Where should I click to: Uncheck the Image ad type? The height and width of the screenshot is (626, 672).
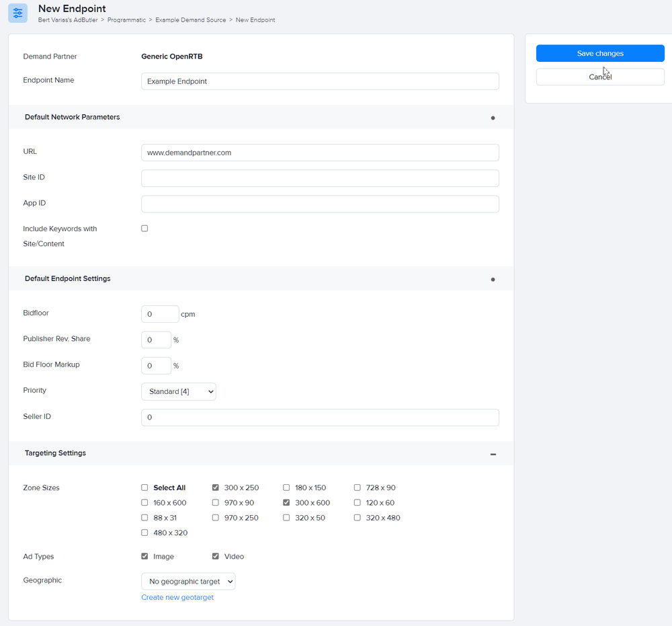[145, 556]
